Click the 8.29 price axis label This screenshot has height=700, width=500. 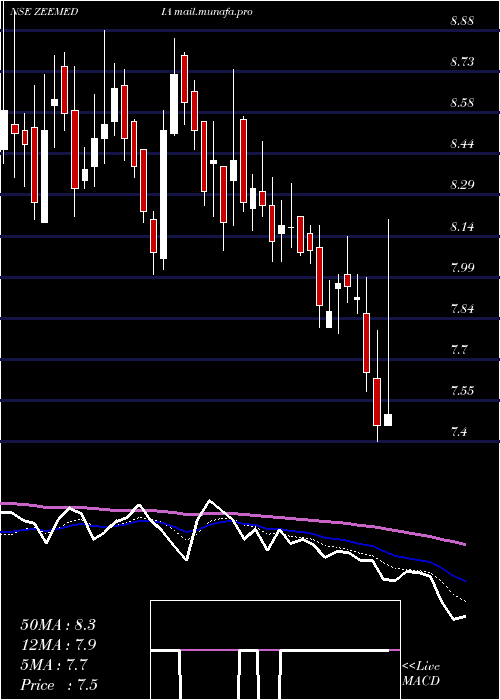click(462, 185)
